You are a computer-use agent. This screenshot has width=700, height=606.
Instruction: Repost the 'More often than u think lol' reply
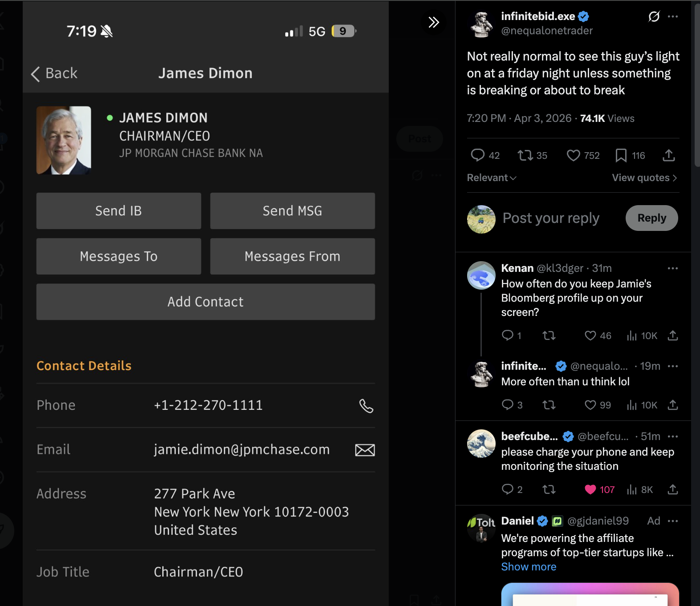click(x=549, y=405)
